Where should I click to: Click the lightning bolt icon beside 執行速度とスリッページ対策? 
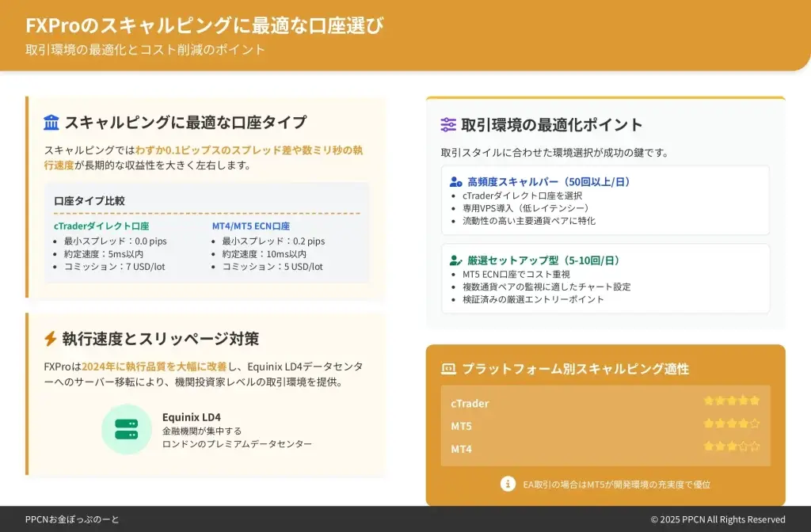[x=51, y=339]
